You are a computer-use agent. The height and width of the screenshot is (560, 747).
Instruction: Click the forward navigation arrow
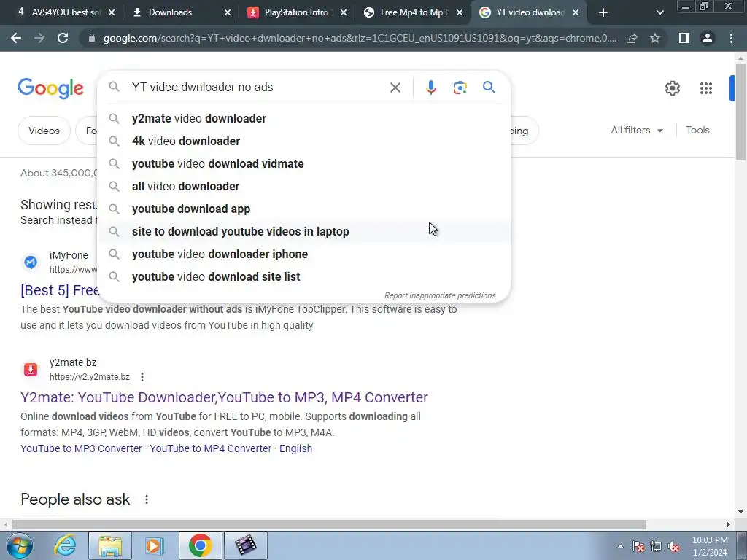[39, 38]
